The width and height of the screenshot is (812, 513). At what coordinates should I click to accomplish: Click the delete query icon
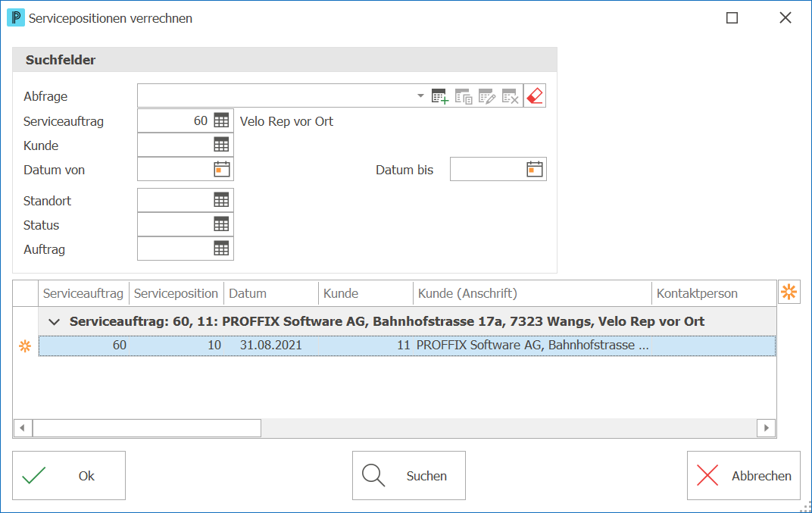click(510, 96)
